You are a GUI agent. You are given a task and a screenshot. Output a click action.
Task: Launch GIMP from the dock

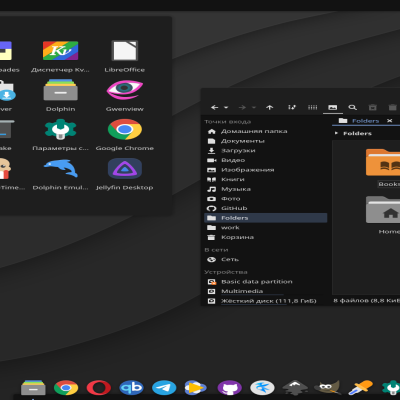click(x=328, y=388)
